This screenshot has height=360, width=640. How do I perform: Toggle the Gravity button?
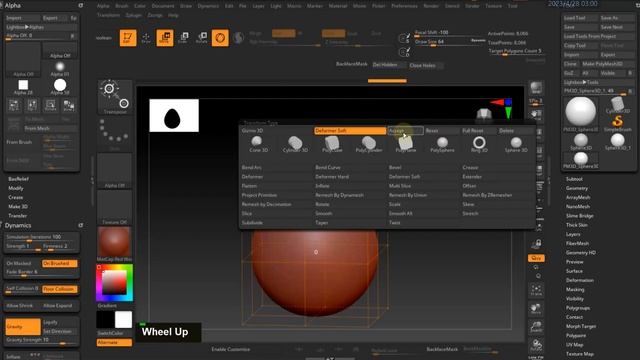tap(23, 327)
